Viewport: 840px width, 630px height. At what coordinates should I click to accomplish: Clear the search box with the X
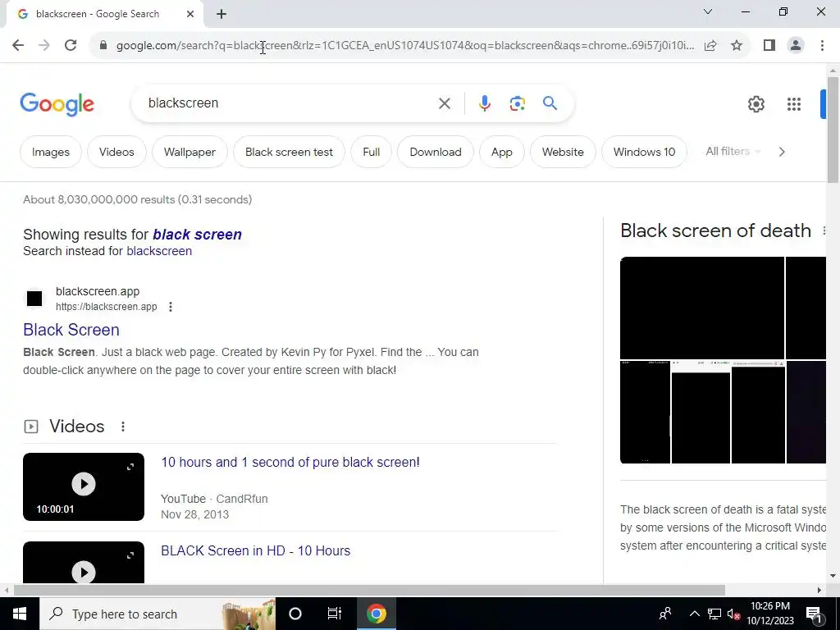(x=444, y=103)
